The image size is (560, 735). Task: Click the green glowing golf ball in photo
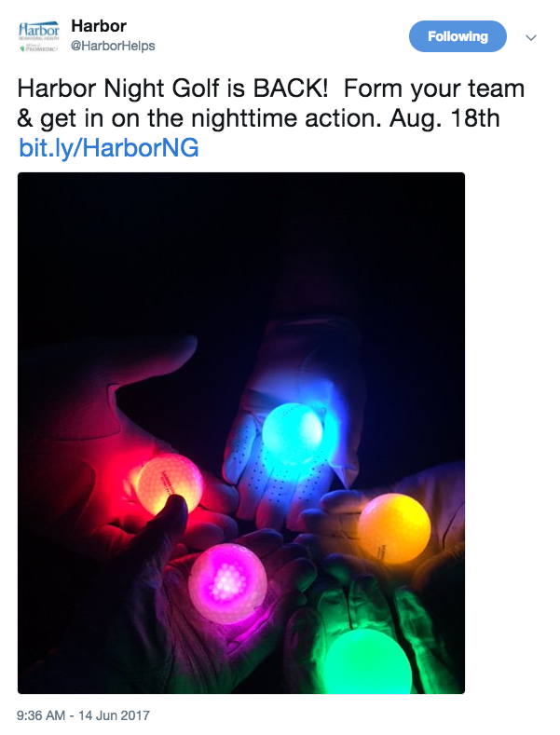pos(368,660)
